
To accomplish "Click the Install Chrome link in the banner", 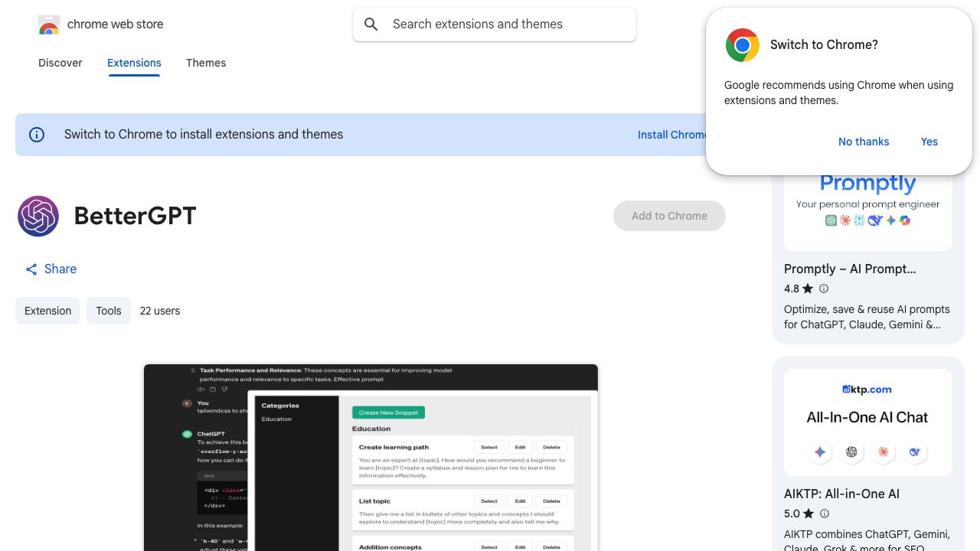I will coord(672,135).
